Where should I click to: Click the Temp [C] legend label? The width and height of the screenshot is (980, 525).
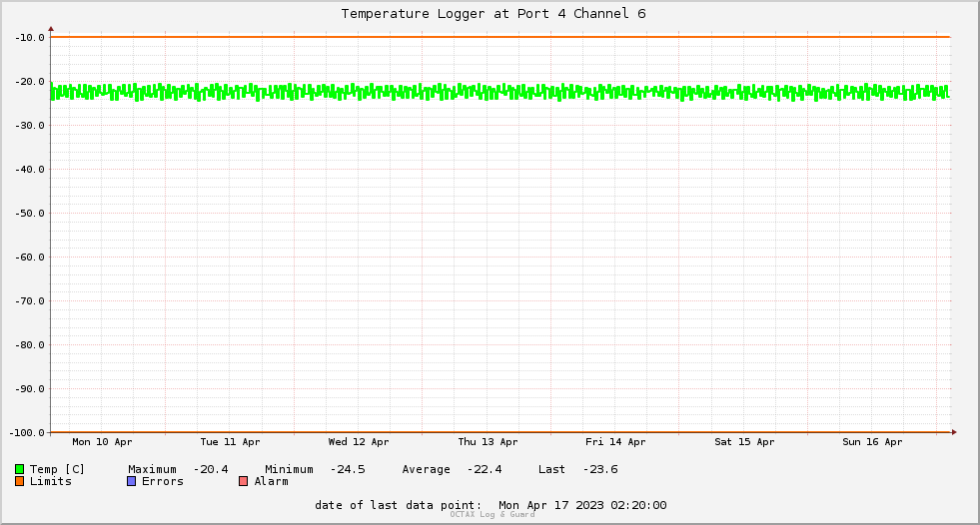click(x=57, y=469)
